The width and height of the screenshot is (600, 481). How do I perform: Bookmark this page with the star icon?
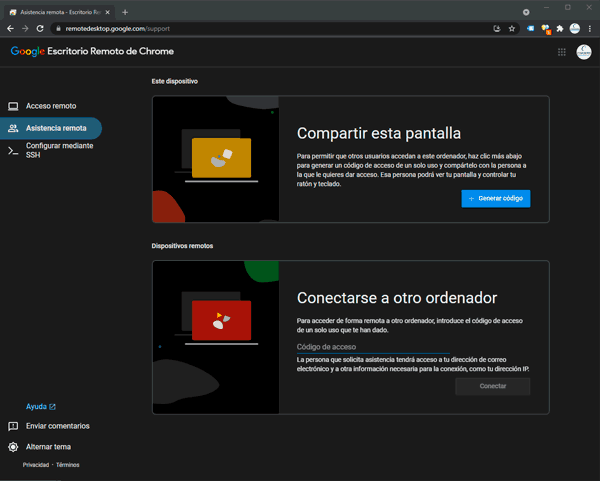pos(512,29)
